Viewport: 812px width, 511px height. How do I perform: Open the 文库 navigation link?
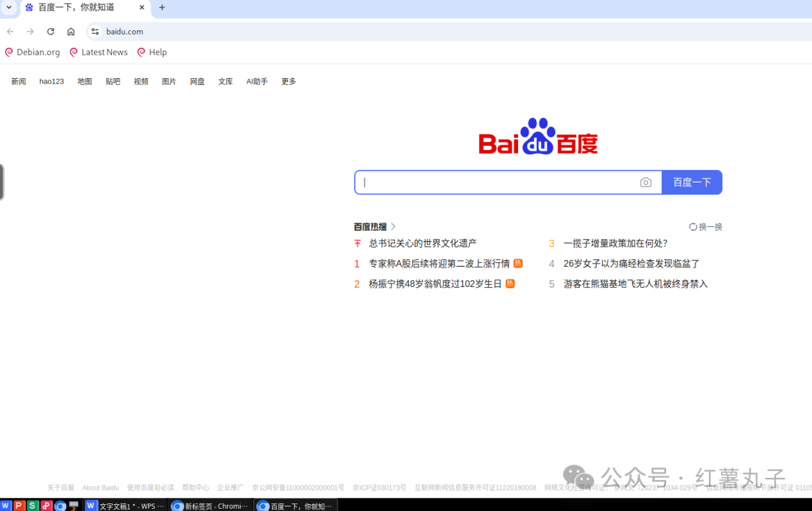pos(226,81)
